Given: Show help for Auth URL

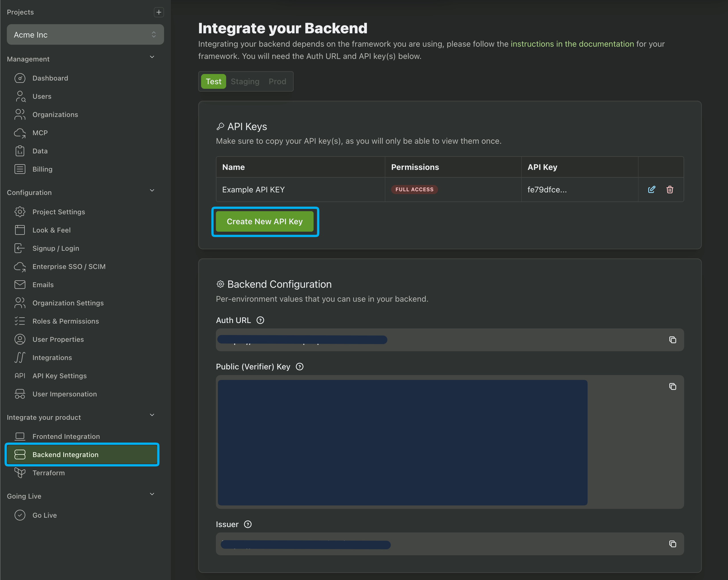Looking at the screenshot, I should point(260,320).
